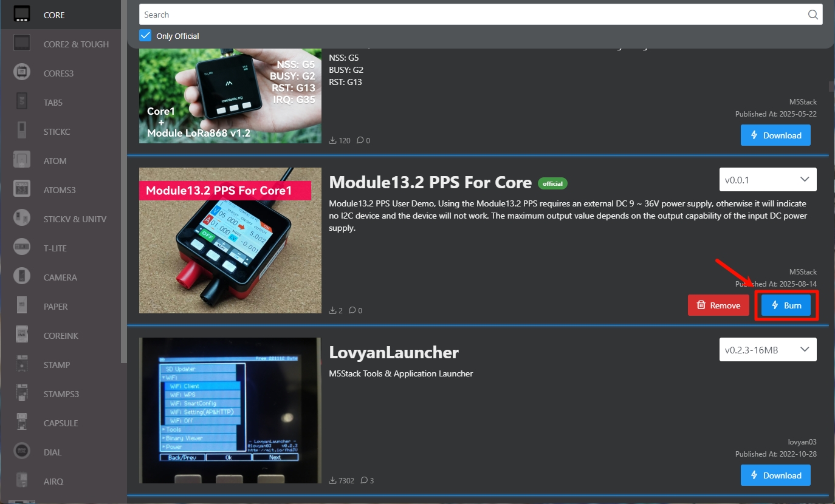The image size is (835, 504).
Task: Remove the Module13.2 PPS firmware
Action: click(718, 305)
